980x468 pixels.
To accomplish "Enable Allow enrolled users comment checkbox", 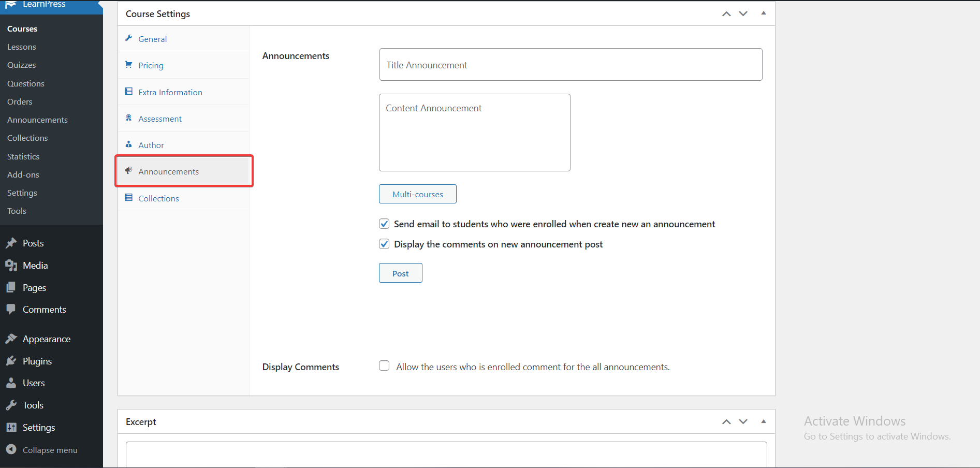I will point(384,366).
